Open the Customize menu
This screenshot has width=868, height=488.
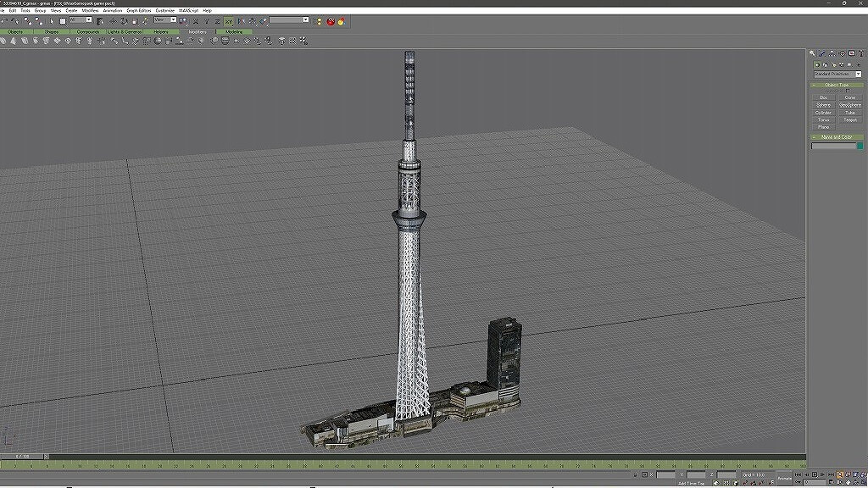click(x=165, y=10)
